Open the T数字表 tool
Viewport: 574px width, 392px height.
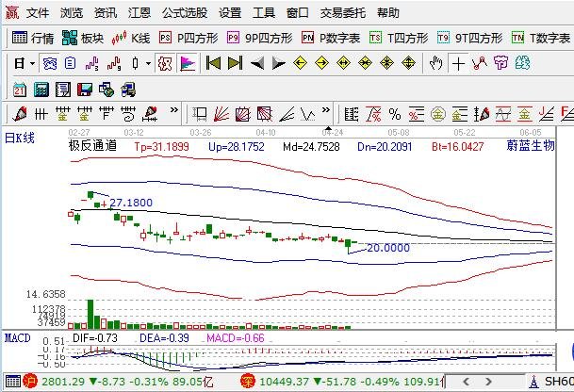[x=541, y=38]
